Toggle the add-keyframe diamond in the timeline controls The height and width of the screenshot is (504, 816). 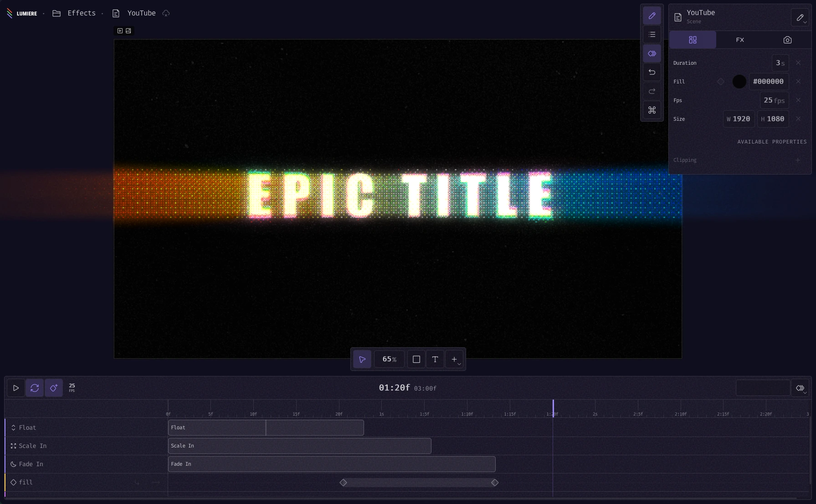(x=54, y=388)
